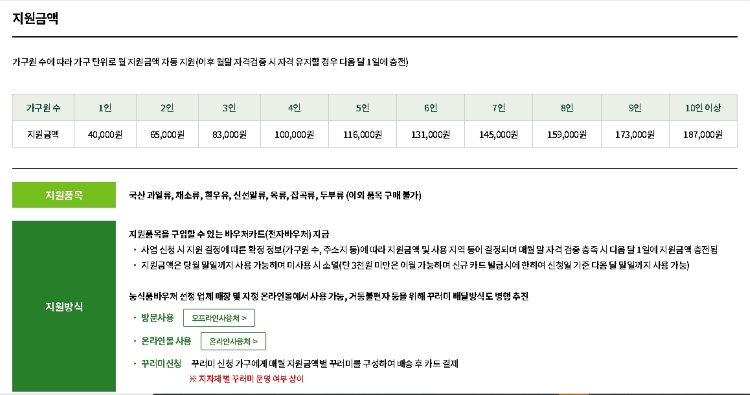Click the 159,000원 amount cell

pyautogui.click(x=567, y=134)
